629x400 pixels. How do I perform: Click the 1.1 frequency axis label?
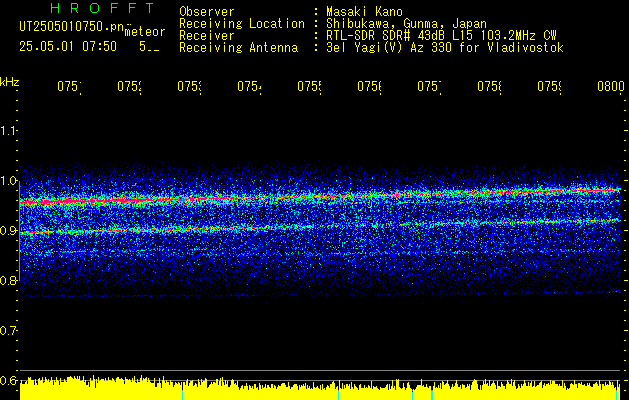point(9,131)
